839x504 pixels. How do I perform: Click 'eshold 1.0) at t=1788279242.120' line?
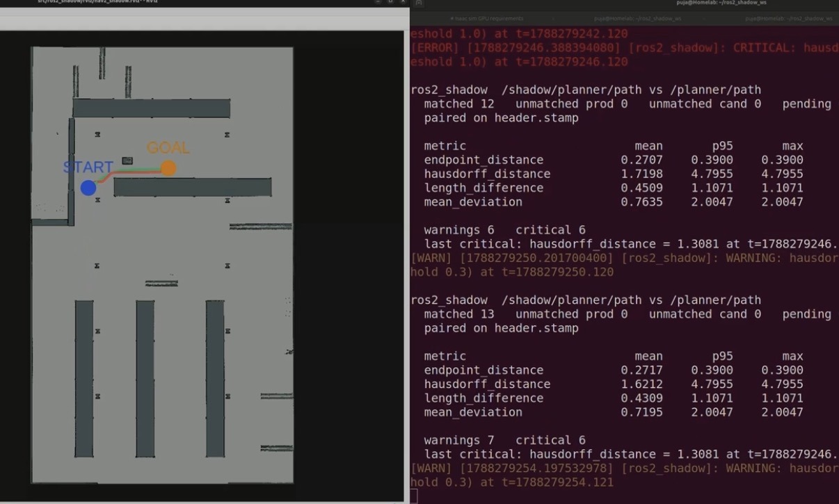pyautogui.click(x=519, y=33)
